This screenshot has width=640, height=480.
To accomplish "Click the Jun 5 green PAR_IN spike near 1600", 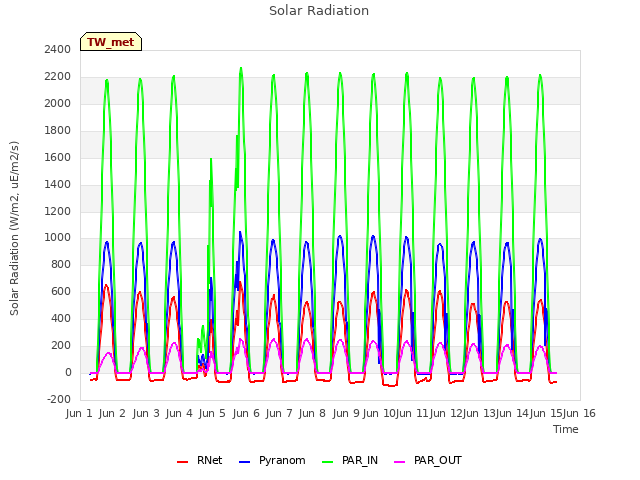I will [211, 159].
